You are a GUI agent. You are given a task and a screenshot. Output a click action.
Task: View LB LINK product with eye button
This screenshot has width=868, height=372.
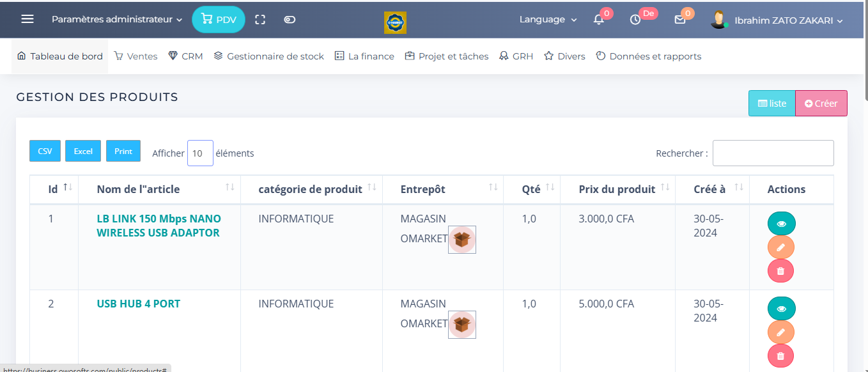pyautogui.click(x=781, y=224)
